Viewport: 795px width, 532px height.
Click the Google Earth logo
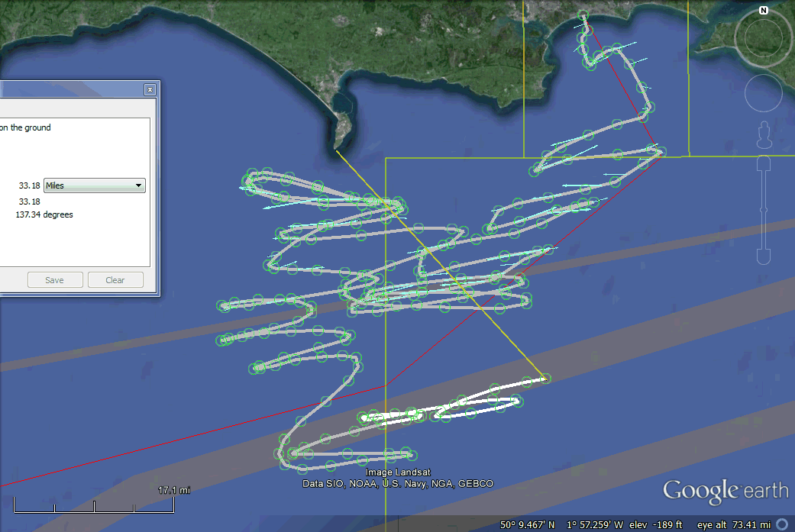(x=724, y=491)
